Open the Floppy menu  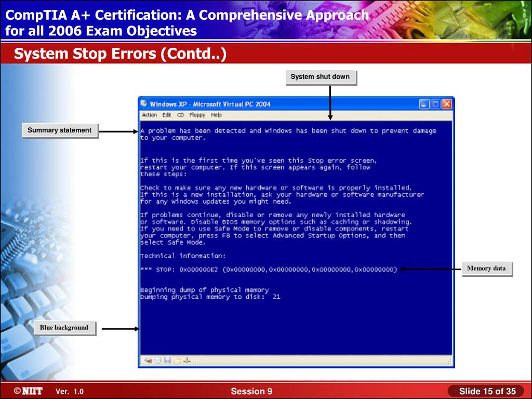(x=197, y=115)
